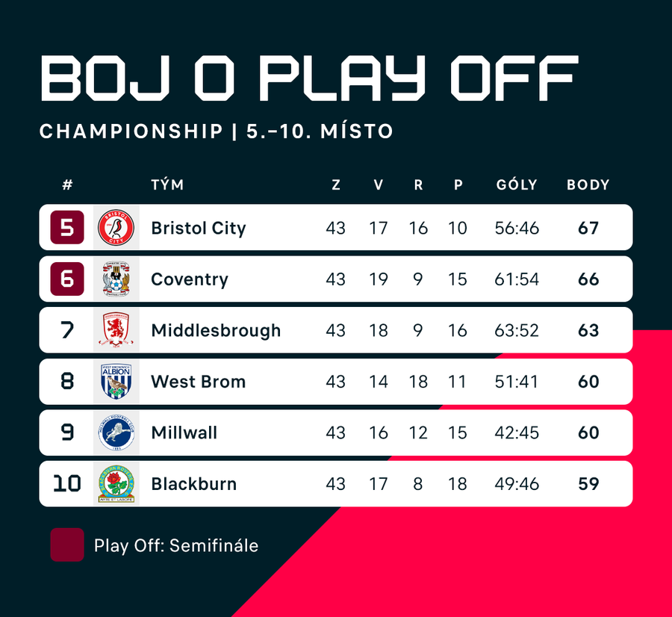Click the position 5 maroon badge
The width and height of the screenshot is (672, 617).
pyautogui.click(x=67, y=228)
